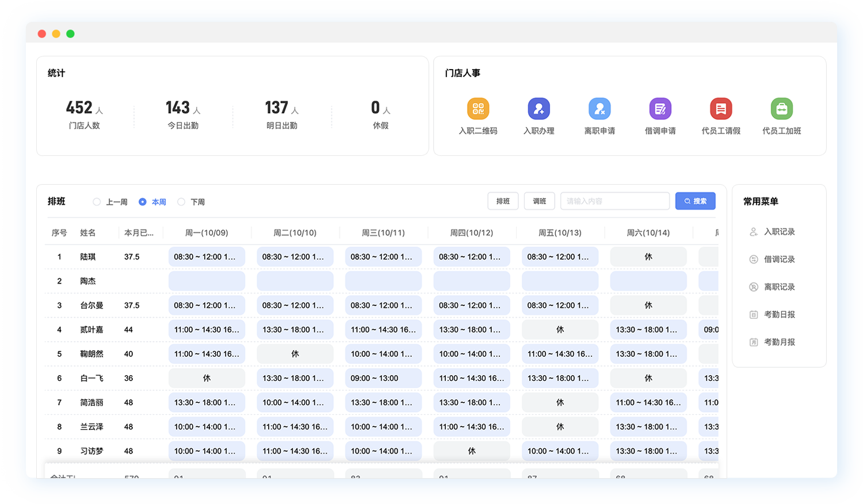Click the 排班 scheduling button
This screenshot has height=504, width=863.
tap(503, 201)
